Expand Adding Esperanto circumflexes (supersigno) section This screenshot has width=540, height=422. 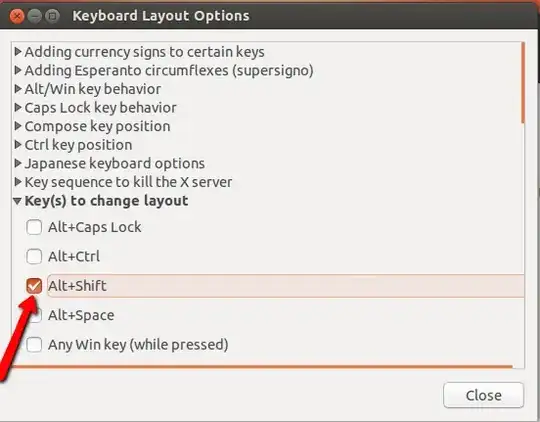point(18,71)
